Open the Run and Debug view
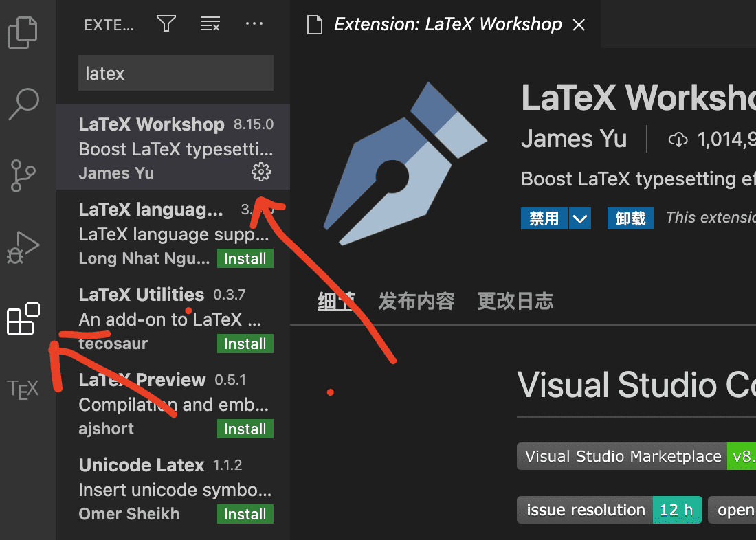This screenshot has width=756, height=540. [23, 247]
